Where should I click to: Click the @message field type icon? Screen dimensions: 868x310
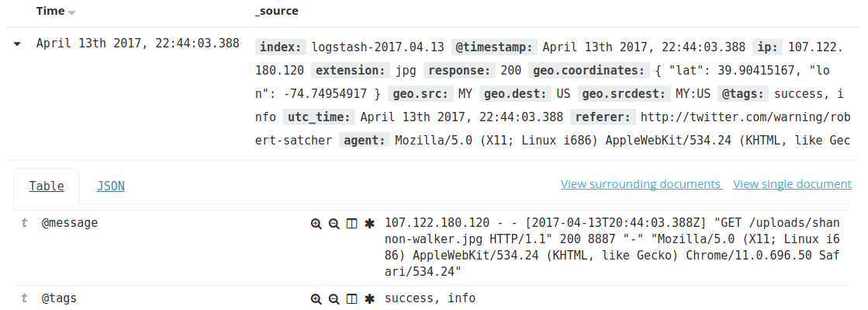point(24,223)
